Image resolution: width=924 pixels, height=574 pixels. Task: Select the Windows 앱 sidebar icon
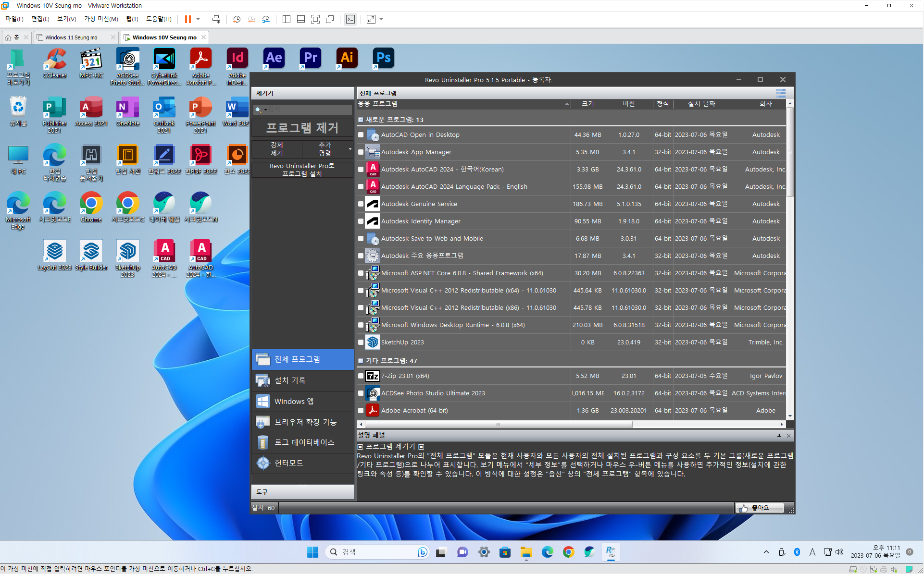[263, 401]
